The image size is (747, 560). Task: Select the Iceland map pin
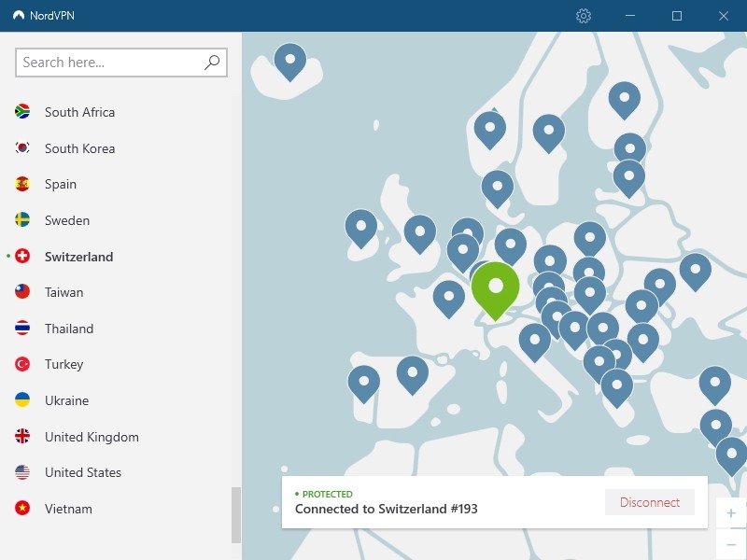pyautogui.click(x=290, y=61)
